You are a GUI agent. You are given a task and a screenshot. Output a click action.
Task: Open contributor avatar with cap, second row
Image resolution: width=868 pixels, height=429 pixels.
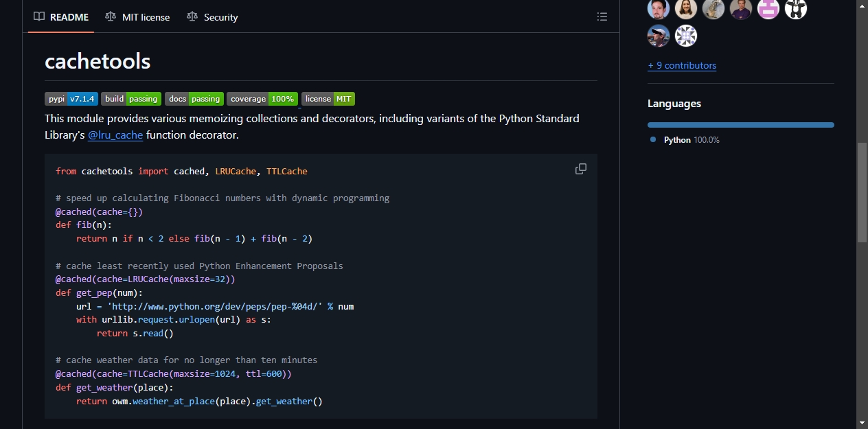click(x=659, y=36)
